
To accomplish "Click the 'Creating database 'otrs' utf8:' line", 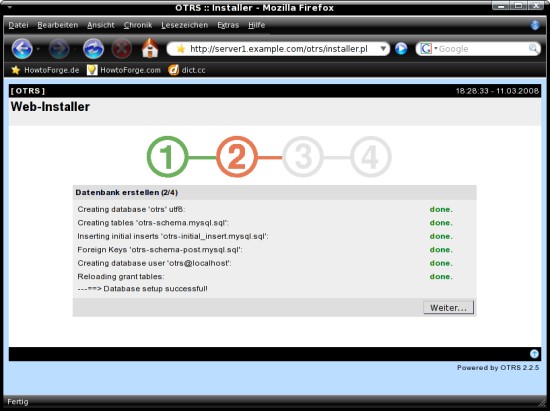I will point(131,209).
